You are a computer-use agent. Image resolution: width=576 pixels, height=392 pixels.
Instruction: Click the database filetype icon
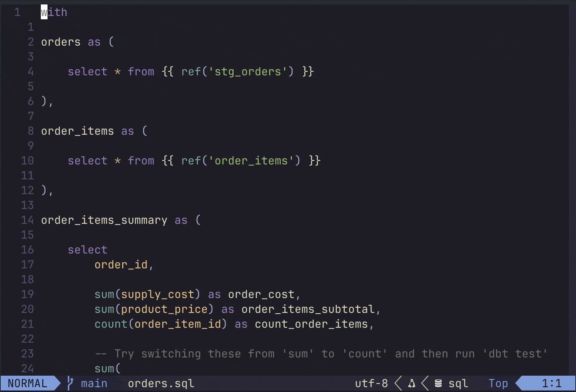tap(438, 383)
